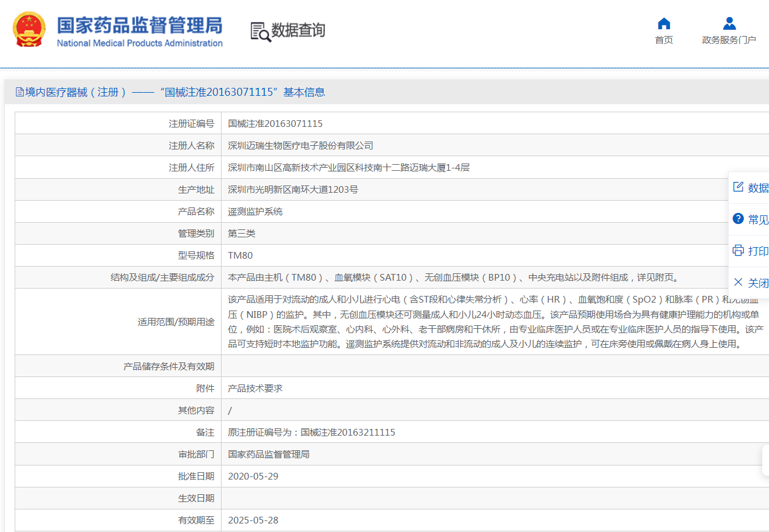Click the X icon beside 关闭
The image size is (769, 532).
pos(738,282)
